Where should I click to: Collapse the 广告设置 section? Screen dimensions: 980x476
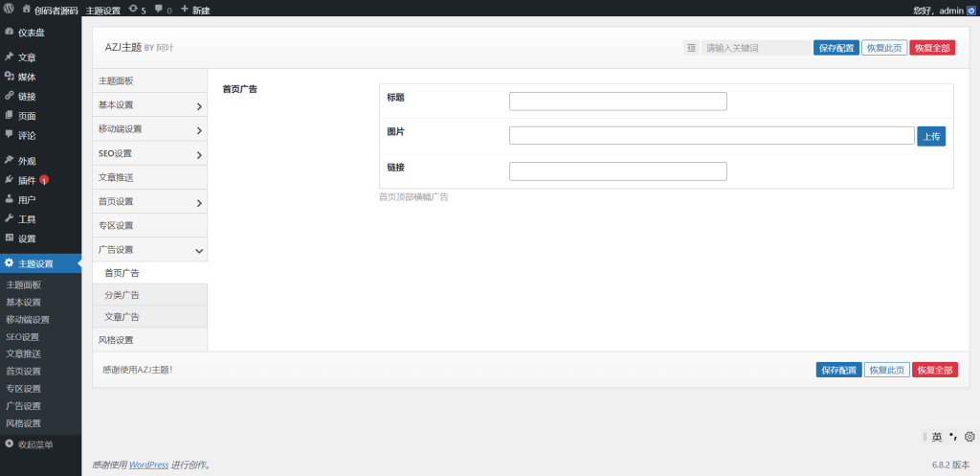click(x=149, y=250)
